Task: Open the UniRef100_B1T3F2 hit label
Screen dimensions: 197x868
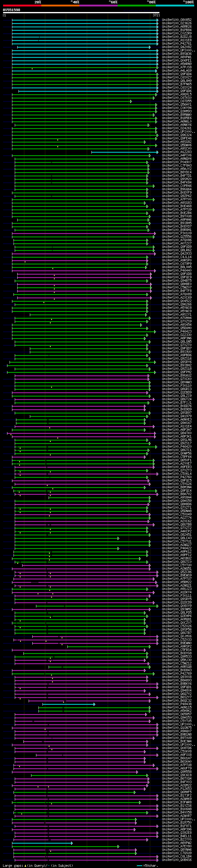Action: point(176,795)
